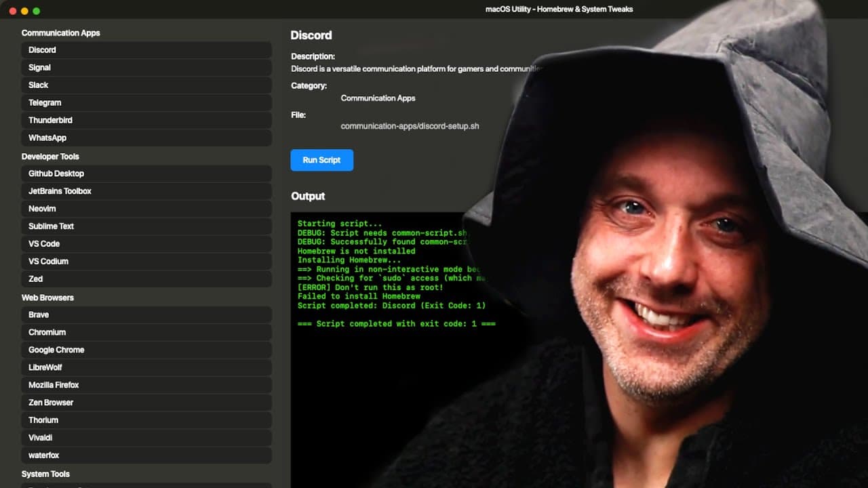Click the Description label
The height and width of the screenshot is (488, 868).
(313, 57)
